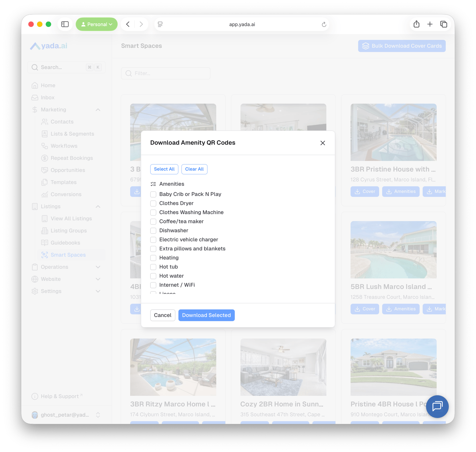Check the Hot tub checkbox
Viewport: 476px width, 452px height.
(153, 267)
